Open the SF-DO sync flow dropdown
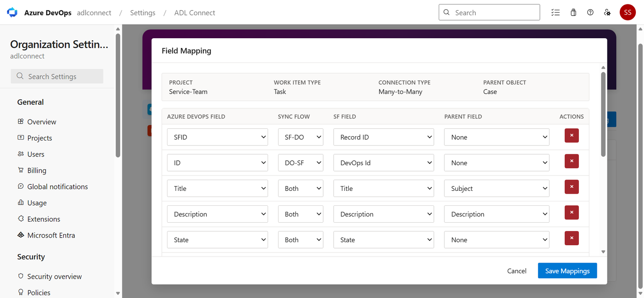Viewport: 644px width, 298px height. click(x=301, y=137)
